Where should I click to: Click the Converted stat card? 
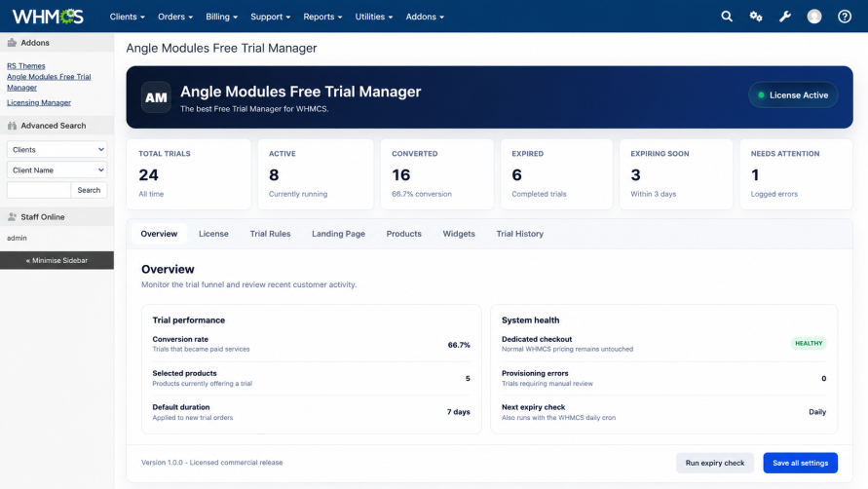tap(436, 174)
